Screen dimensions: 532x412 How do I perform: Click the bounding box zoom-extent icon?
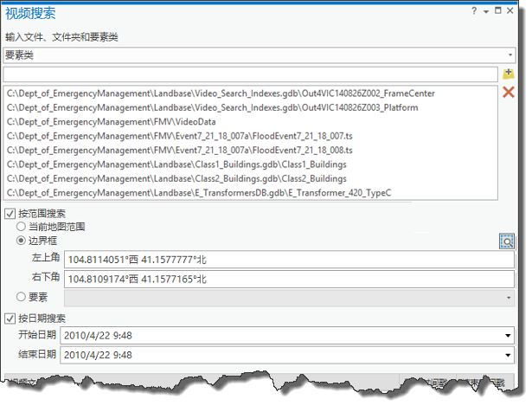tap(507, 241)
